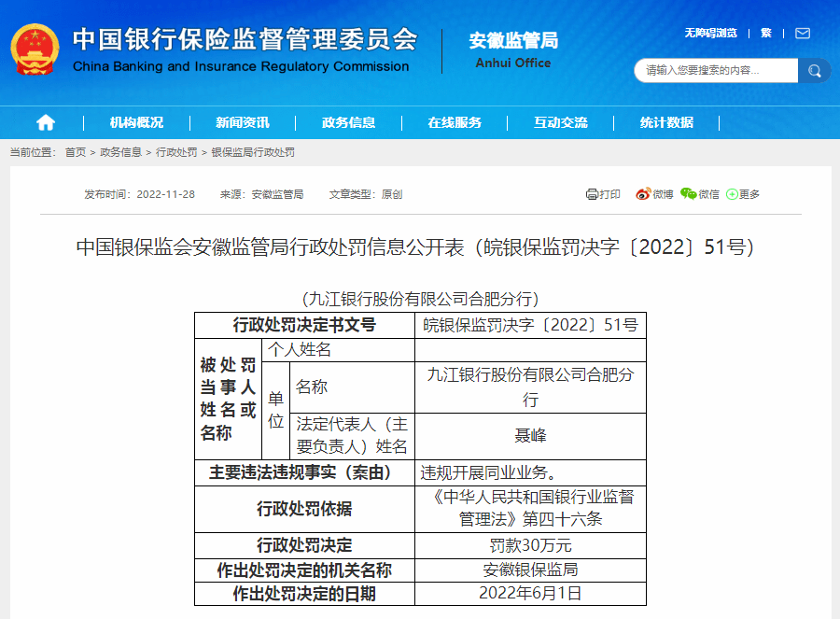The height and width of the screenshot is (619, 840).
Task: Select the authority cell 安徽银保监局
Action: click(530, 570)
